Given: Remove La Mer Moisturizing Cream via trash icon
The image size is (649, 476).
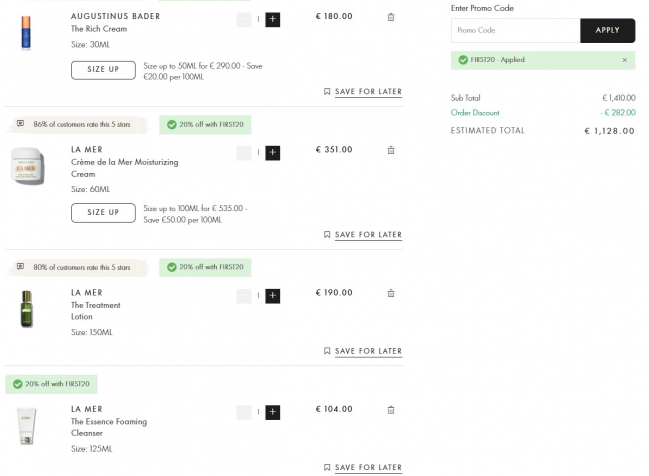Looking at the screenshot, I should click(x=391, y=150).
